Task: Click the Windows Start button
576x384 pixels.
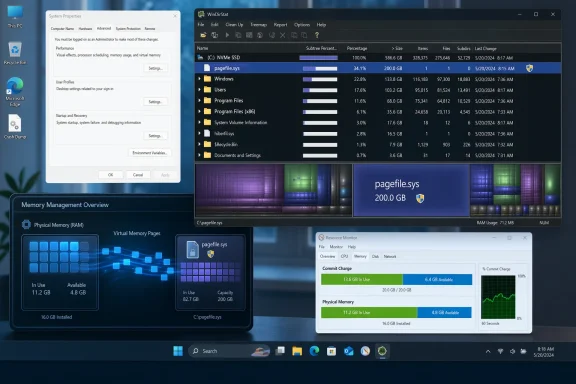Action: [178, 351]
